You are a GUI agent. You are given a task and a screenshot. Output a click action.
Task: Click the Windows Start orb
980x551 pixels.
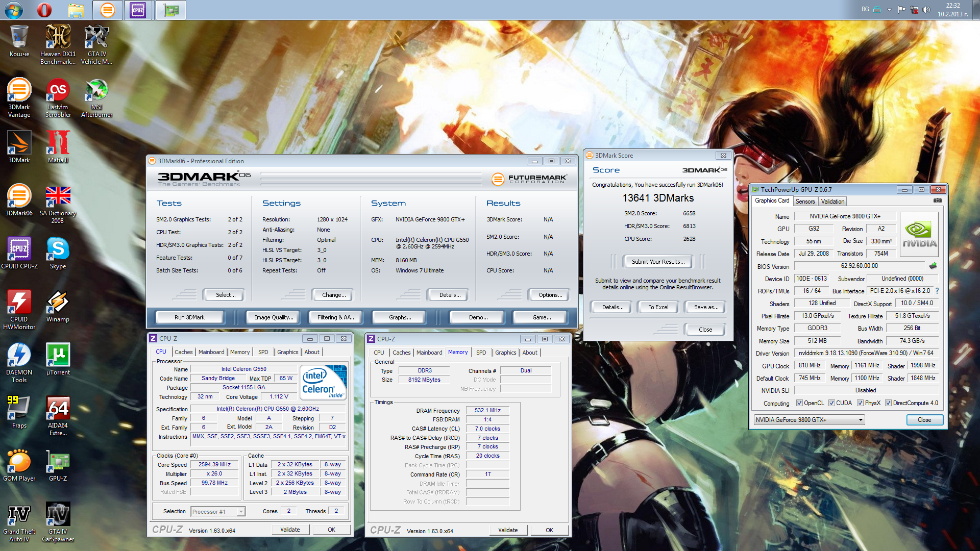[14, 10]
